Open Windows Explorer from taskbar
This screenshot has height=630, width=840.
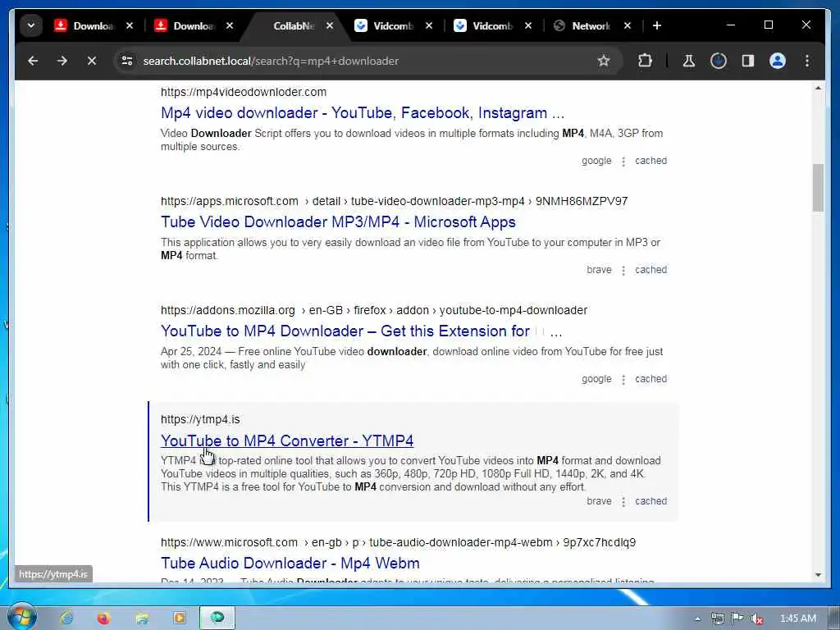tap(142, 618)
